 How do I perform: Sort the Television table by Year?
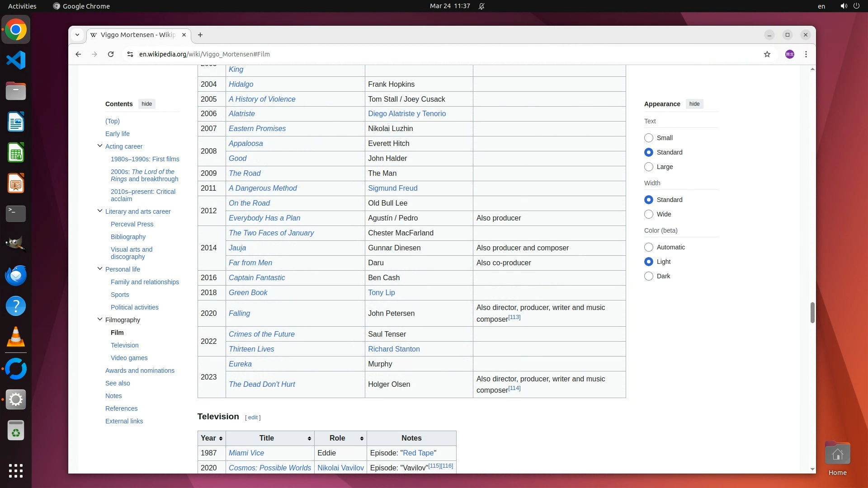212,438
